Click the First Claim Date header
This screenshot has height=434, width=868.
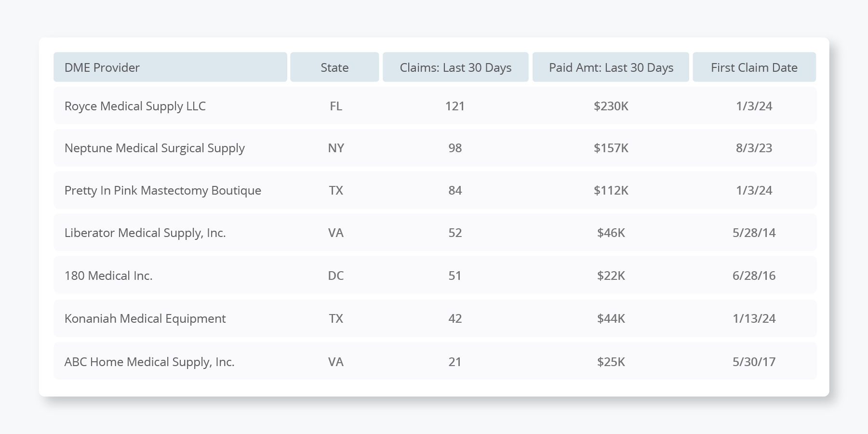pos(754,67)
